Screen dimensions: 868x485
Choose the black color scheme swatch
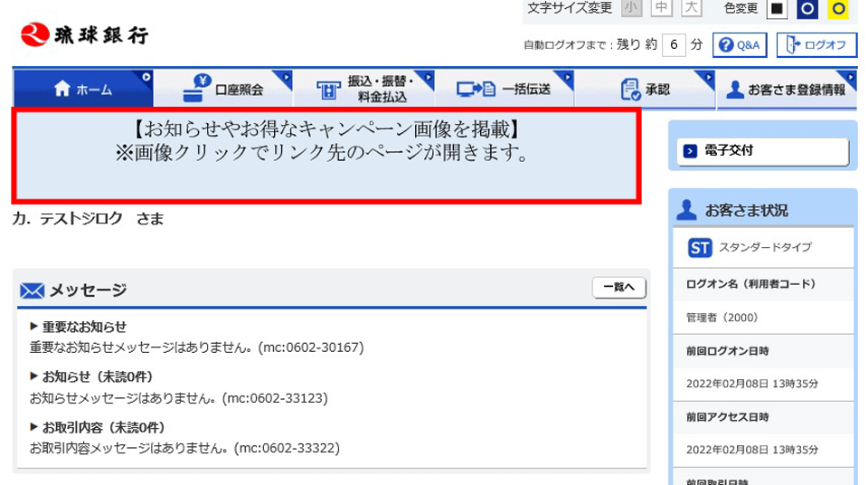[x=777, y=9]
